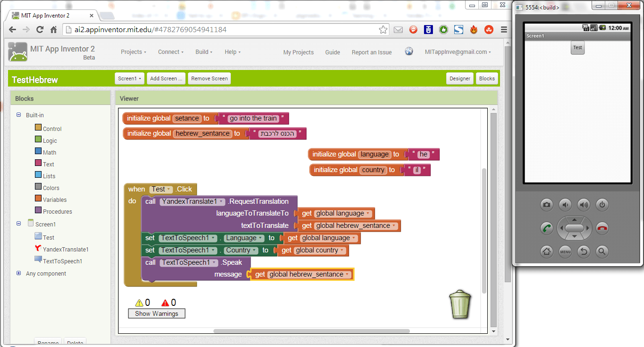Open Connect menu

click(x=171, y=52)
